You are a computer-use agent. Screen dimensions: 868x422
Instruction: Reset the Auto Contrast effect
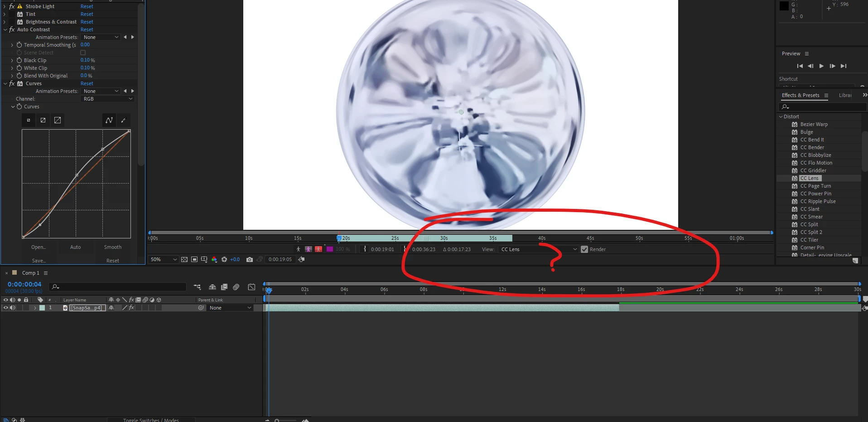[87, 29]
